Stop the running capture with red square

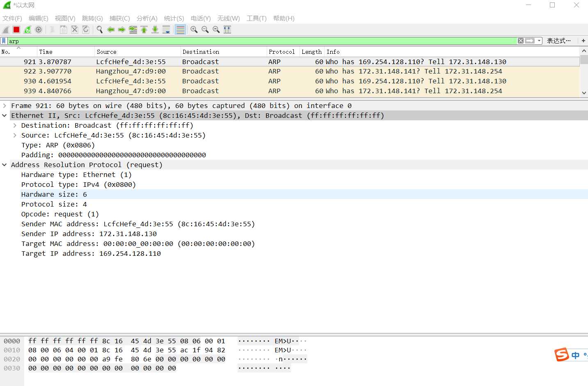pos(16,30)
